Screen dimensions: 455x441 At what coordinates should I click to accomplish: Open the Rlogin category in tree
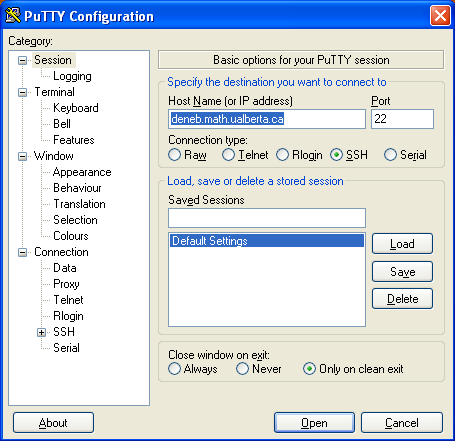pos(68,316)
